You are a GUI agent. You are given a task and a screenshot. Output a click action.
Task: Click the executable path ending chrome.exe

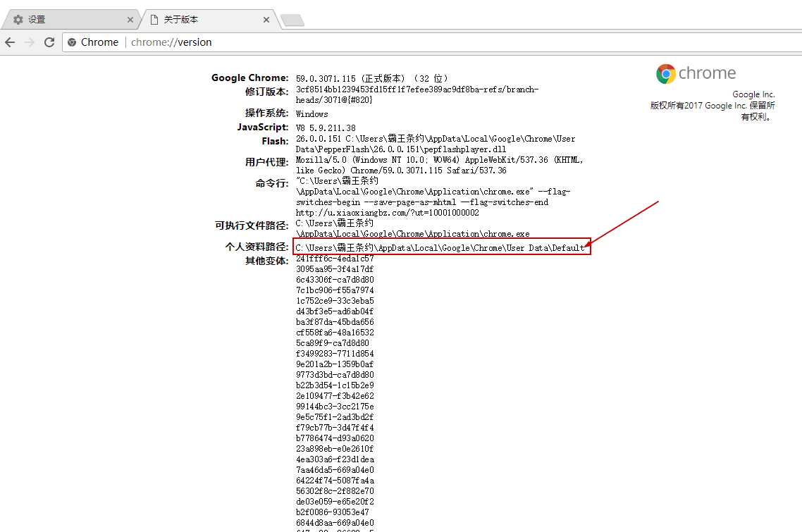(x=412, y=229)
